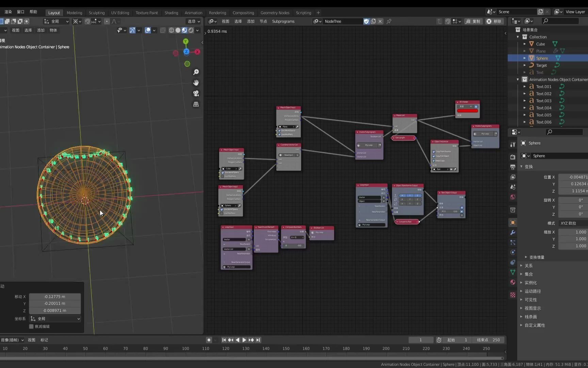Screen dimensions: 588x368
Task: Open the Material properties tab
Action: point(513,282)
